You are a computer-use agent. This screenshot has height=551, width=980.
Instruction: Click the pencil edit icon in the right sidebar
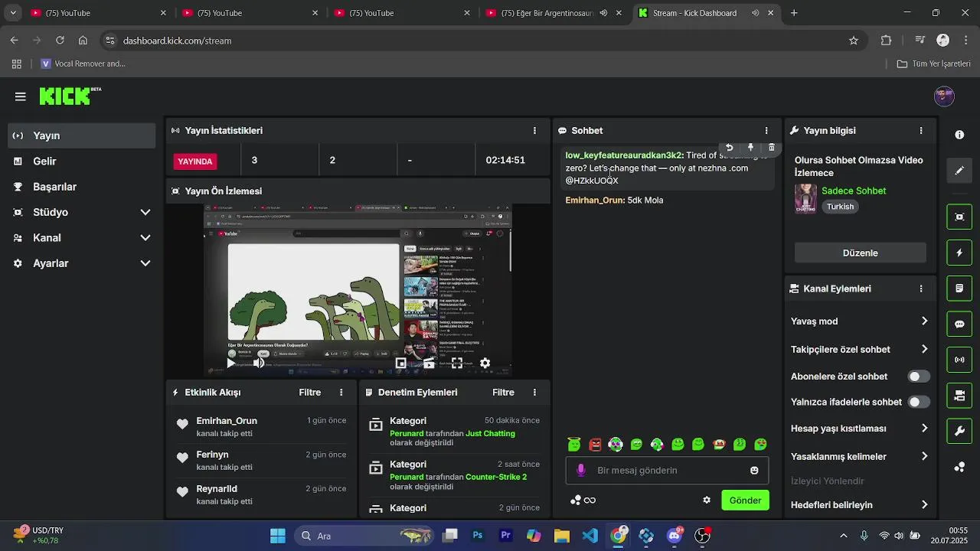959,171
